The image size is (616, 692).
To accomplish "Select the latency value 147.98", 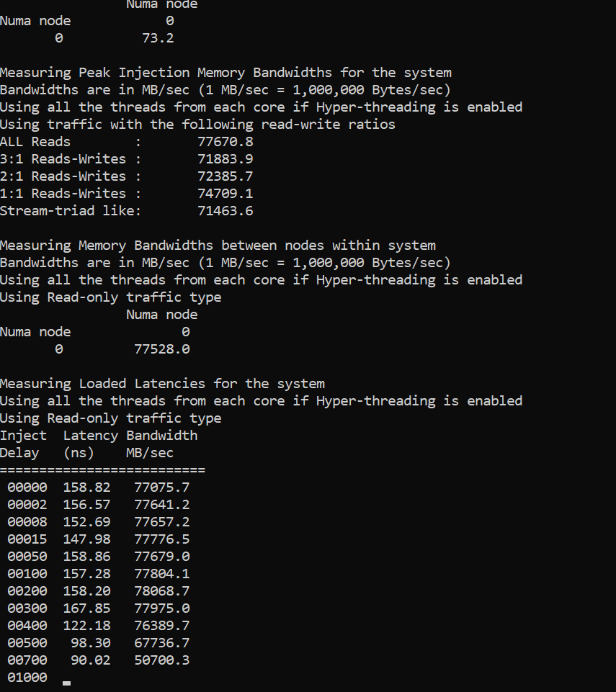I will pyautogui.click(x=86, y=539).
